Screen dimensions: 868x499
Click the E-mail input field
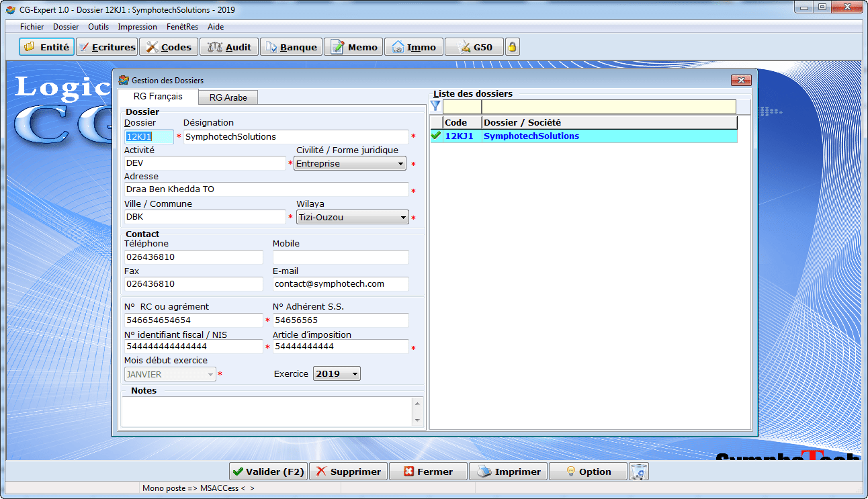[x=341, y=284]
